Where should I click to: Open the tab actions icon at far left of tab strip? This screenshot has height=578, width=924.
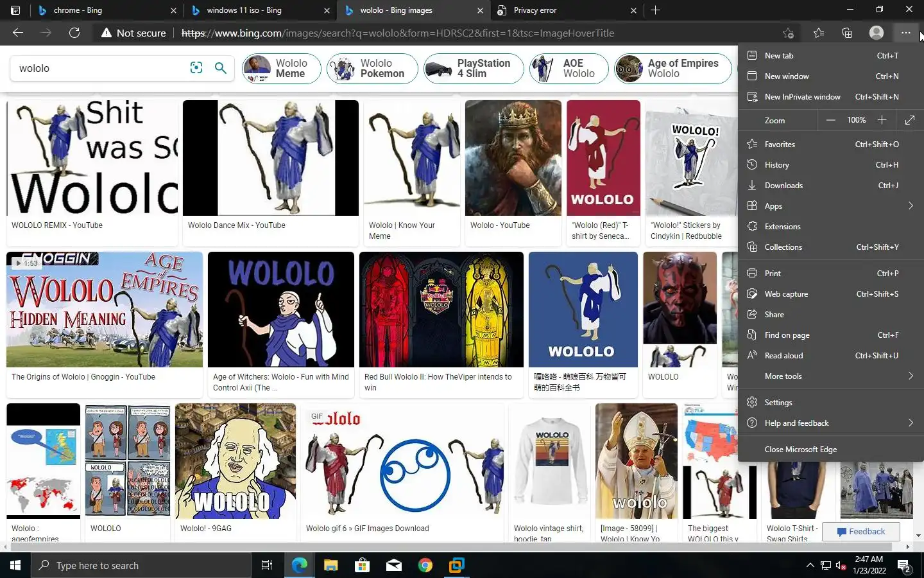pyautogui.click(x=15, y=10)
